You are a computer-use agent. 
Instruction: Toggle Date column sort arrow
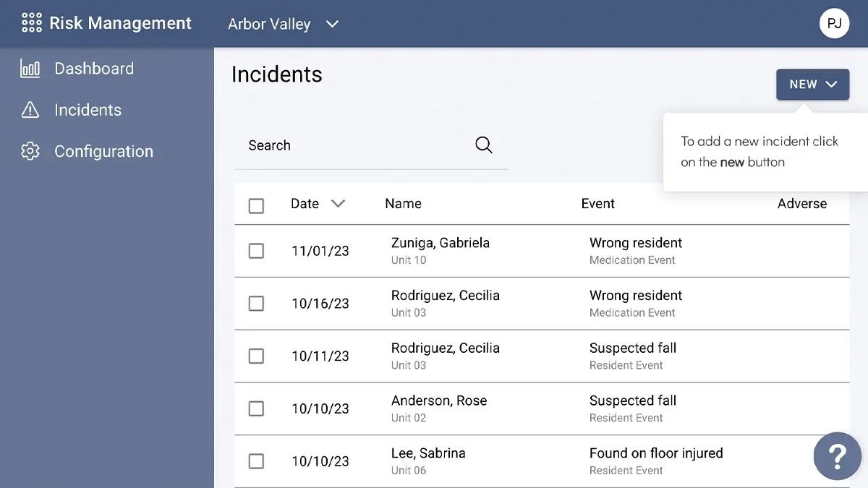point(338,204)
